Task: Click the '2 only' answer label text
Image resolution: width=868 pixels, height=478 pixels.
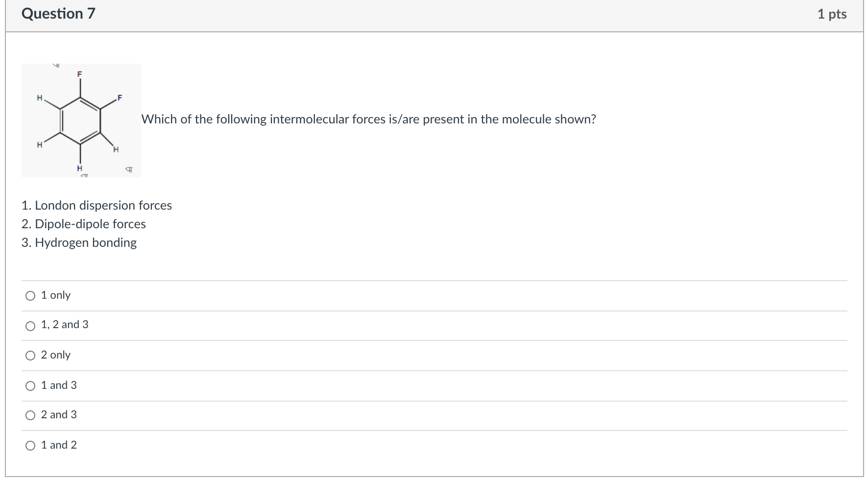Action: coord(56,355)
